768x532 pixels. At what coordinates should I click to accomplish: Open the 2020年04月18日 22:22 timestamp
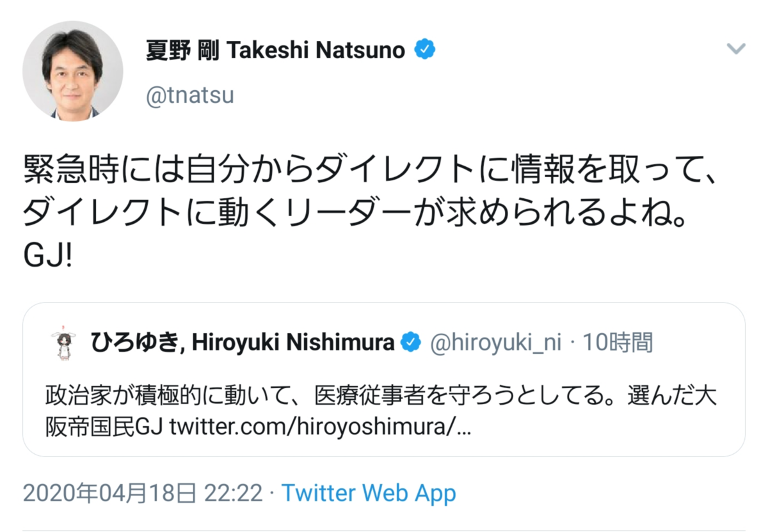(143, 494)
